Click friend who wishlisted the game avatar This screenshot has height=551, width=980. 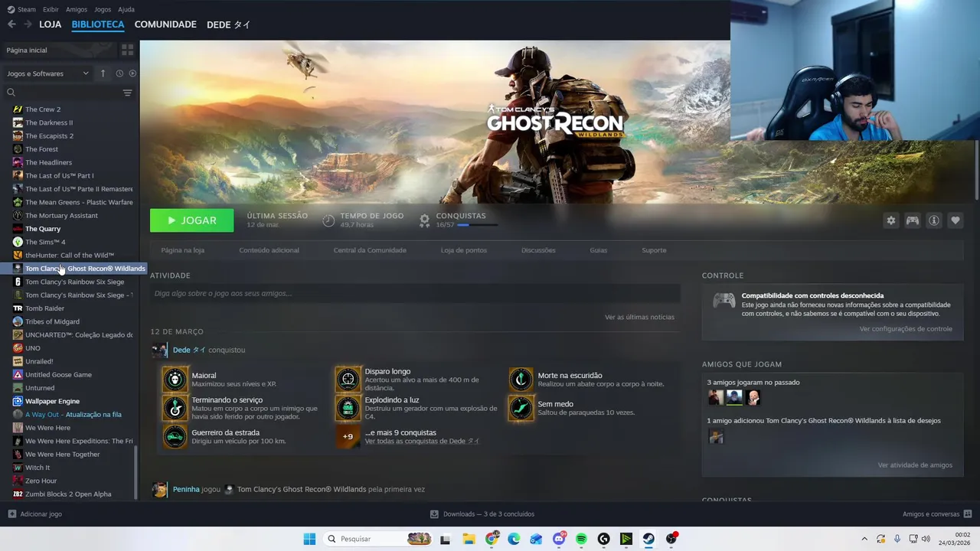pyautogui.click(x=716, y=436)
